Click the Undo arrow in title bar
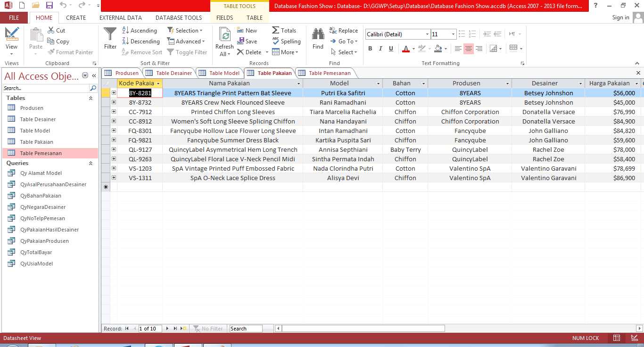The width and height of the screenshot is (644, 347). pos(63,6)
